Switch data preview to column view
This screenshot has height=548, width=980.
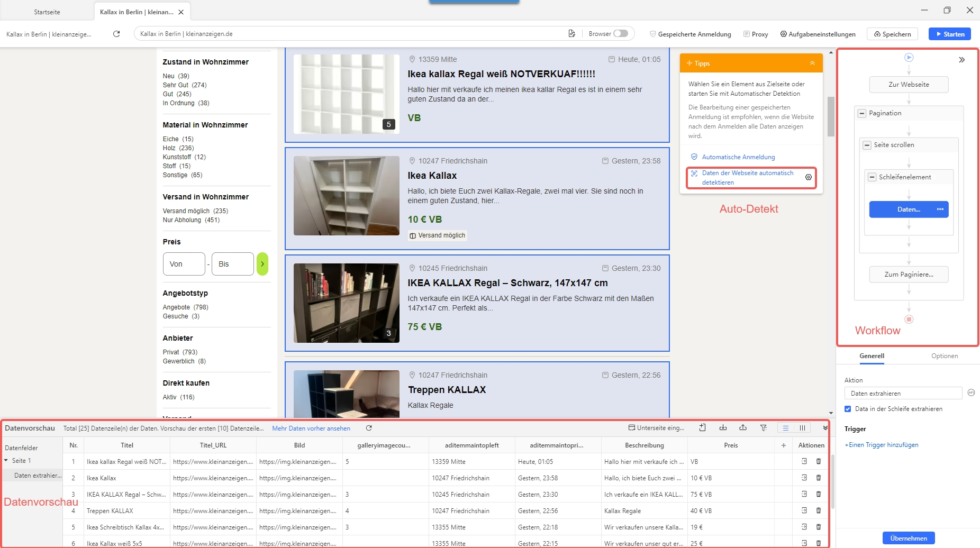pyautogui.click(x=802, y=428)
